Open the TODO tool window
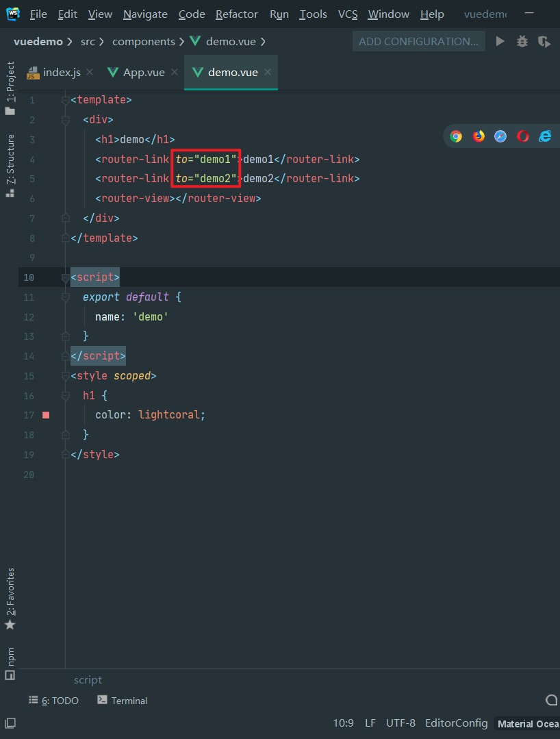Image resolution: width=560 pixels, height=739 pixels. (53, 701)
